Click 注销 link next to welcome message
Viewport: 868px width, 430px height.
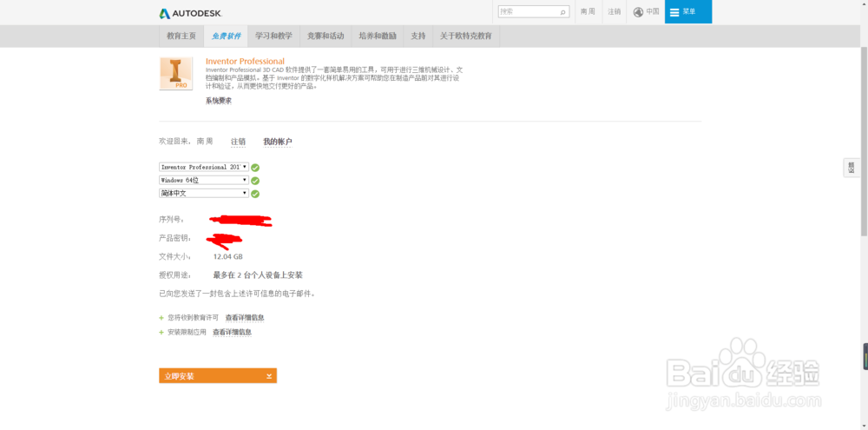(238, 142)
